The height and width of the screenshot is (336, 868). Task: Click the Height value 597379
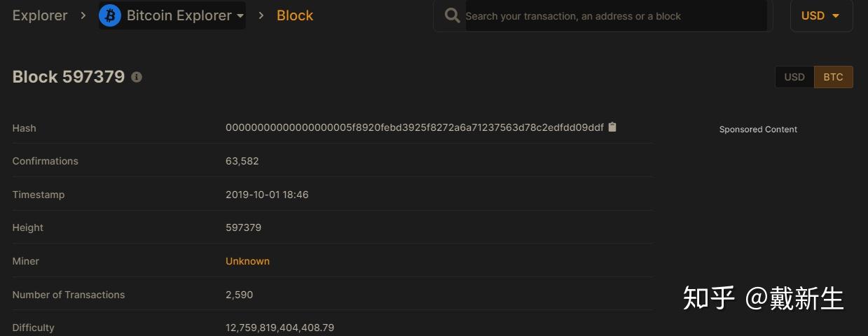click(x=243, y=227)
